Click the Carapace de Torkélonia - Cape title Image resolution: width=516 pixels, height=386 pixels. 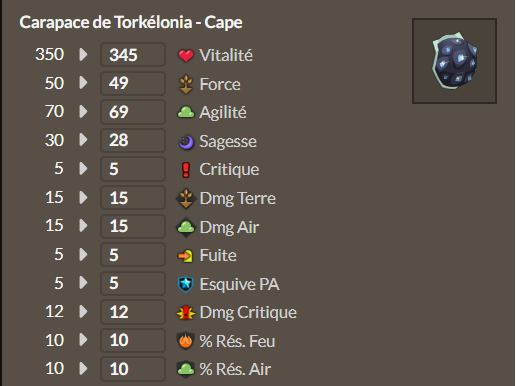[131, 23]
